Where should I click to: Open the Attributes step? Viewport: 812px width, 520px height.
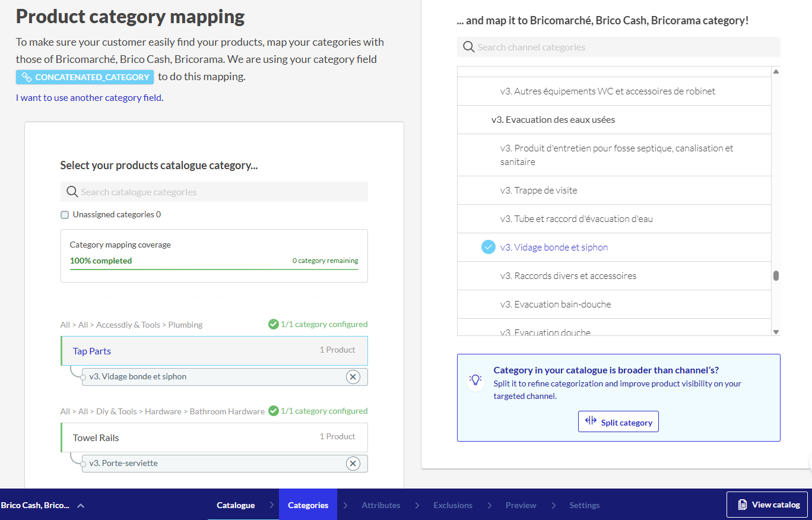[x=380, y=505]
